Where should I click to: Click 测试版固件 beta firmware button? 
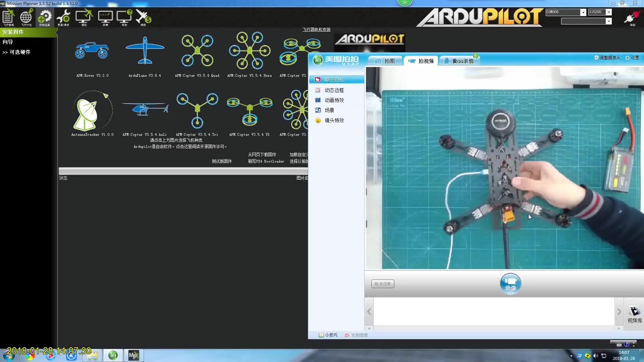click(x=222, y=161)
